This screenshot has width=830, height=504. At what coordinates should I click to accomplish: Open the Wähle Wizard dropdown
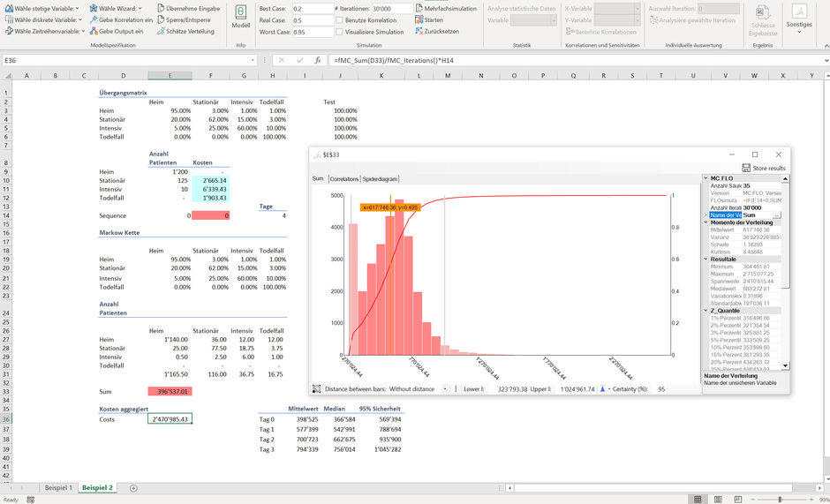pos(116,9)
